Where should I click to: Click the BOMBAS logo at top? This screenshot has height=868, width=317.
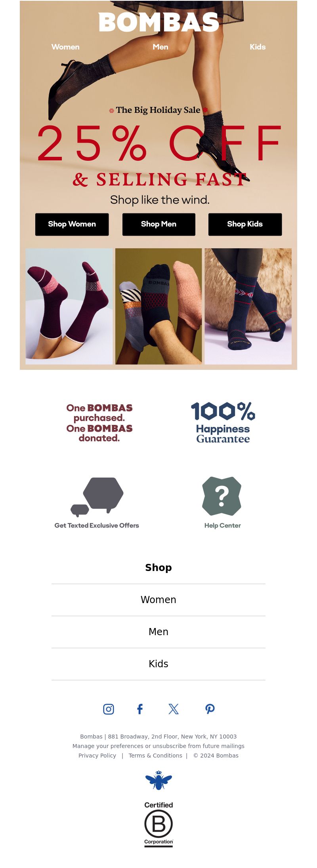coord(158,22)
